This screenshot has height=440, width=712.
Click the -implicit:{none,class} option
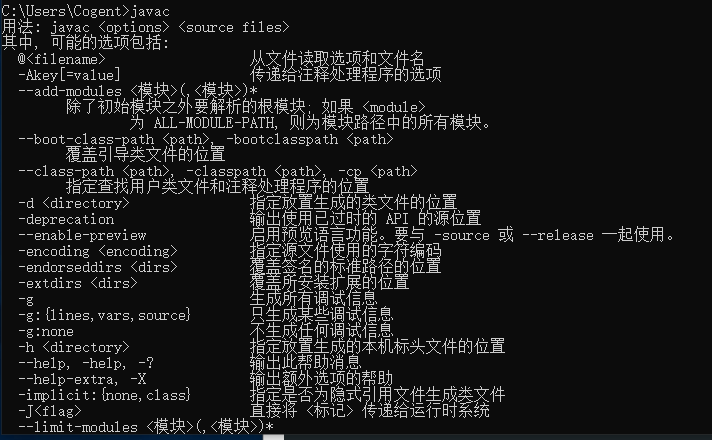104,395
